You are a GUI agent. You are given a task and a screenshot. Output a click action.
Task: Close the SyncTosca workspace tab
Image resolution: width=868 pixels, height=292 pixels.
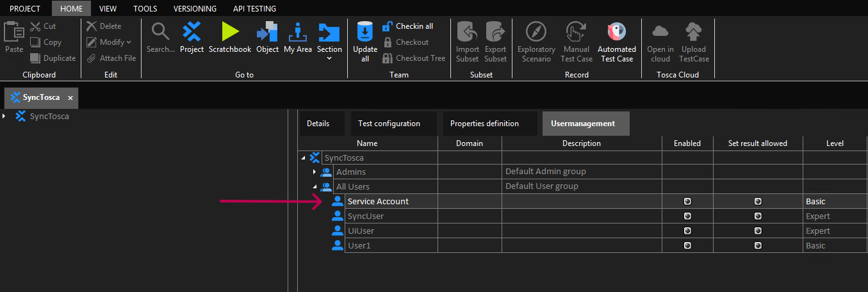[70, 98]
